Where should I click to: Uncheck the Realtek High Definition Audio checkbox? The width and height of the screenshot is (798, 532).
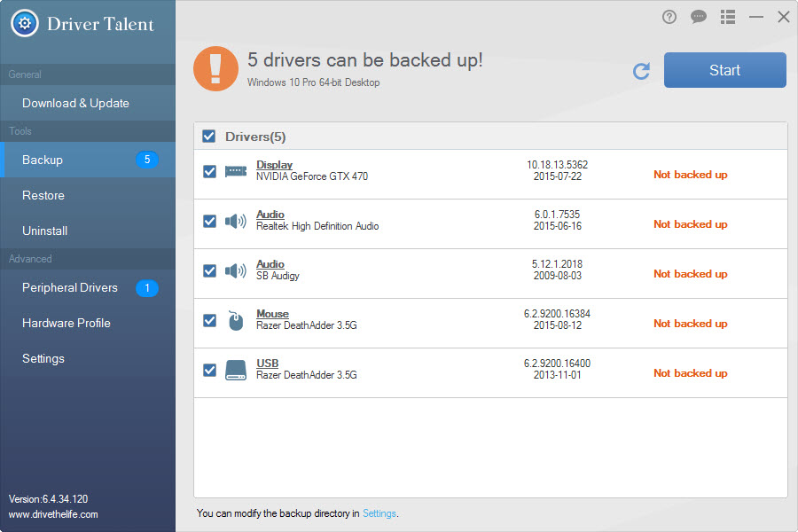209,221
